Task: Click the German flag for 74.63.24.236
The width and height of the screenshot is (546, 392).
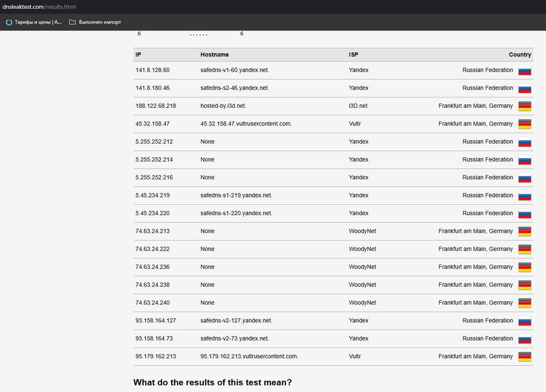Action: (525, 268)
